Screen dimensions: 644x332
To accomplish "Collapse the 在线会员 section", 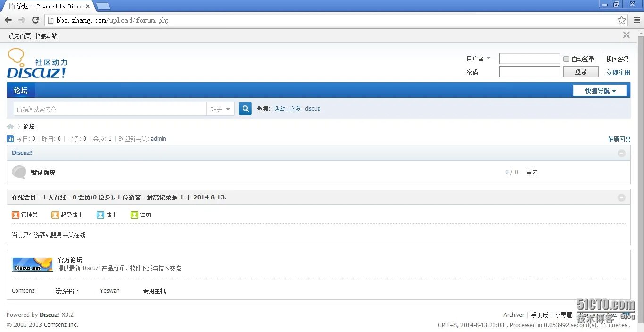I will tap(621, 197).
